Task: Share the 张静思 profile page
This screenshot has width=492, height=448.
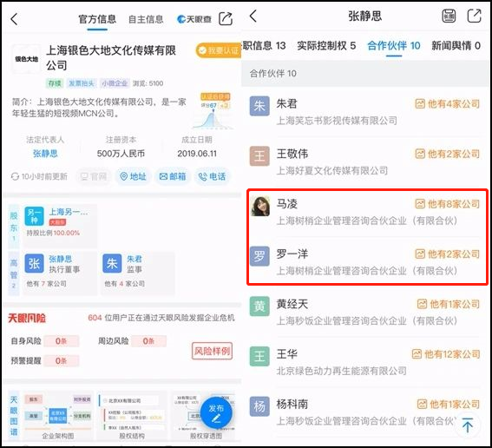Action: point(474,16)
